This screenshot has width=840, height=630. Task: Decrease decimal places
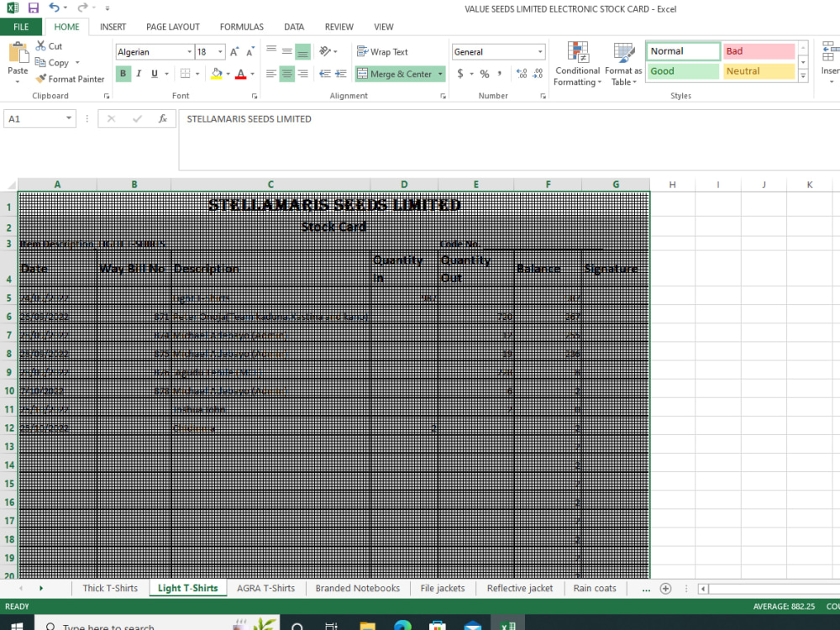tap(538, 73)
